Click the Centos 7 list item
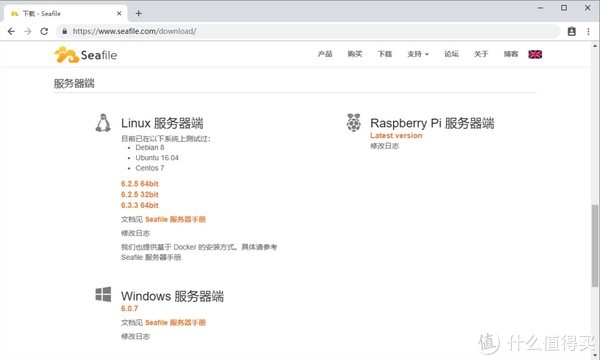This screenshot has width=600, height=360. [150, 168]
